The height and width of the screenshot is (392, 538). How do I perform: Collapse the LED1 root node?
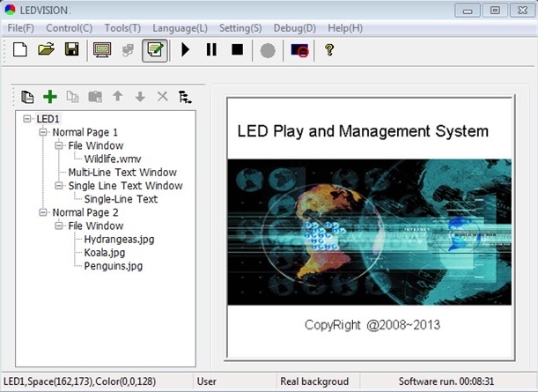click(26, 119)
